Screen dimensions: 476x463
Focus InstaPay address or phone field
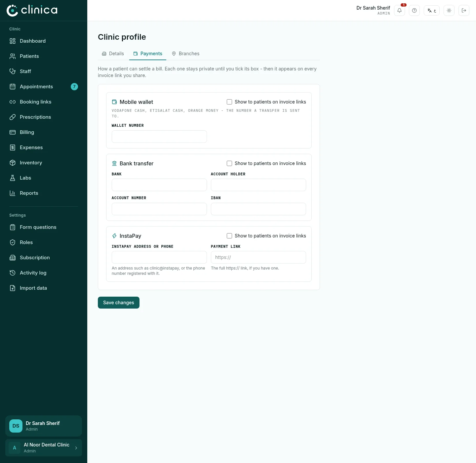point(159,257)
